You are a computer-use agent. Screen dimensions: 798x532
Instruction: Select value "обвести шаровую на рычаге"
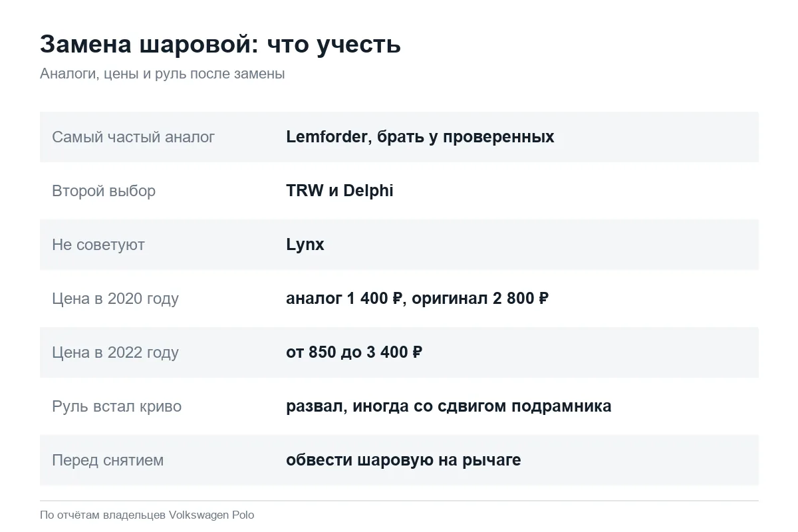tap(404, 460)
